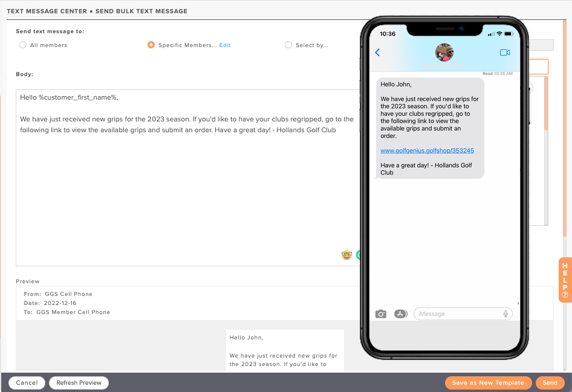Click the Cancel button

point(27,382)
